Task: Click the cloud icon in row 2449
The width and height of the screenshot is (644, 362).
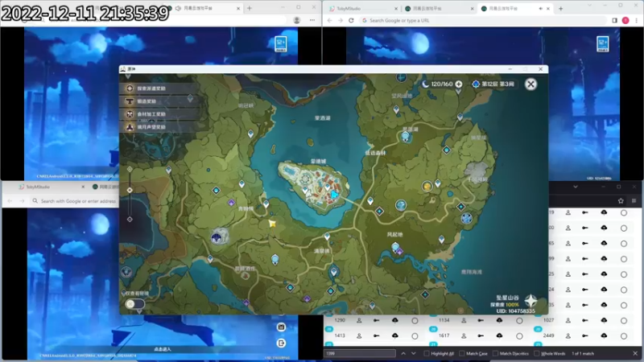Action: point(604,335)
